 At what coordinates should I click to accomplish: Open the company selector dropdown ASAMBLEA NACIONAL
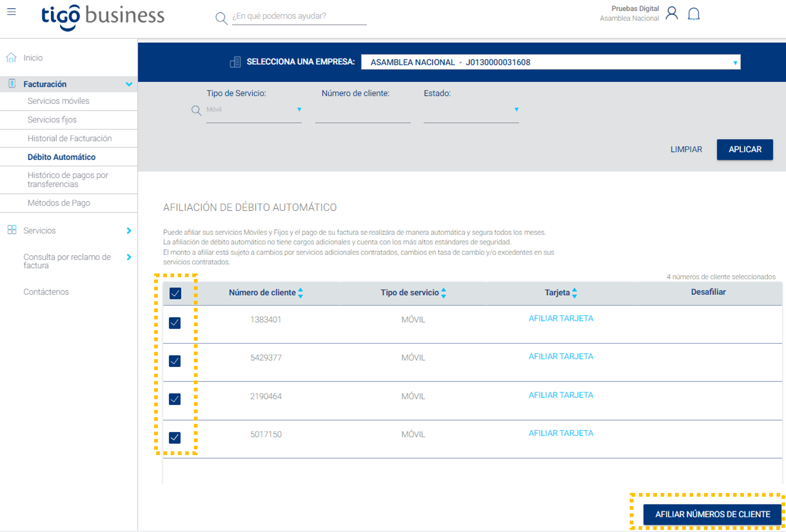[x=551, y=62]
